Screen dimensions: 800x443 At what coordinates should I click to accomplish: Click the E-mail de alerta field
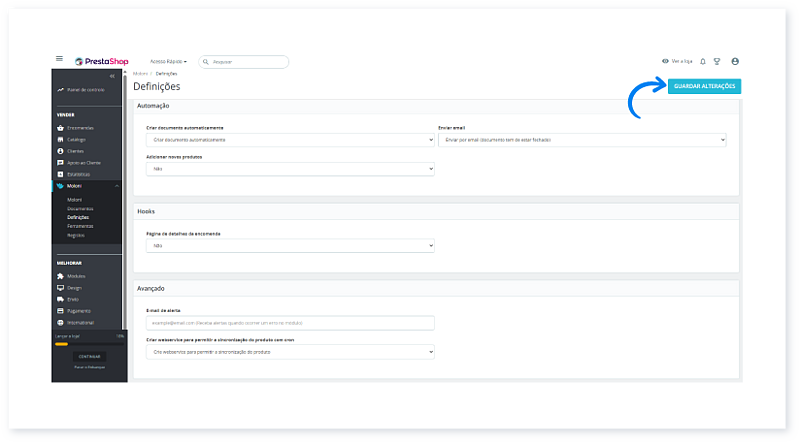(290, 323)
